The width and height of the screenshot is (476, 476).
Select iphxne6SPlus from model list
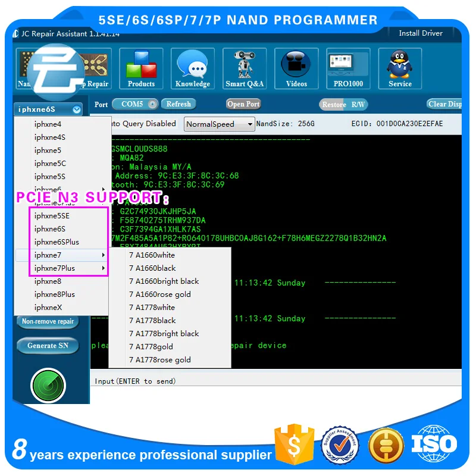coord(62,242)
